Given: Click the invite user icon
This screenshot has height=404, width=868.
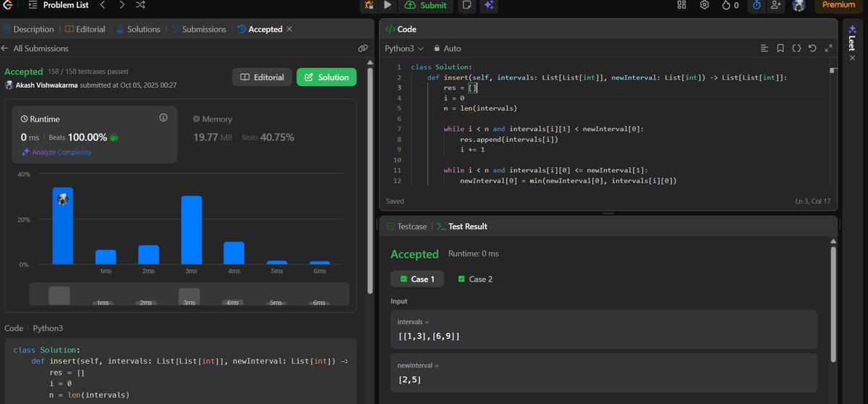Looking at the screenshot, I should pyautogui.click(x=776, y=5).
